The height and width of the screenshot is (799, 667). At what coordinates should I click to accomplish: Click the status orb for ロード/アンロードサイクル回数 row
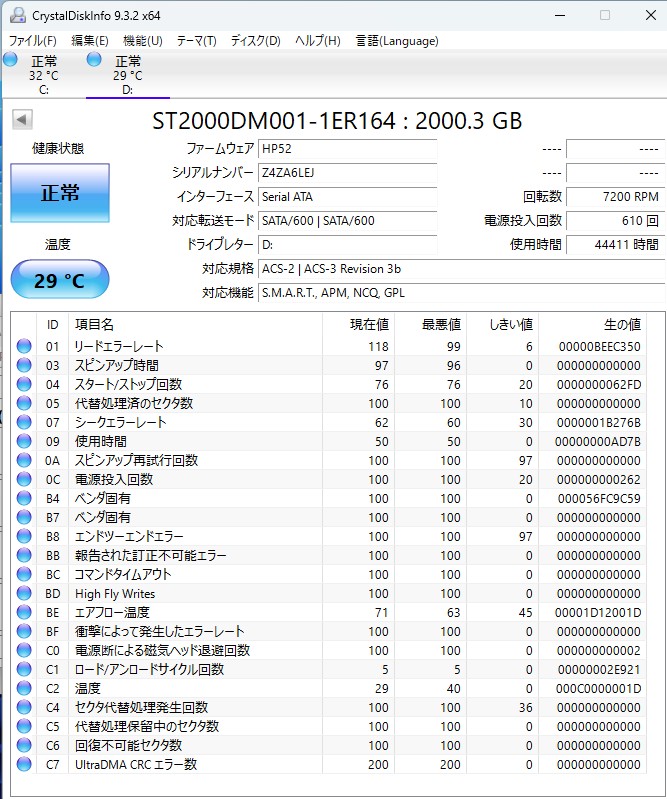click(x=24, y=670)
